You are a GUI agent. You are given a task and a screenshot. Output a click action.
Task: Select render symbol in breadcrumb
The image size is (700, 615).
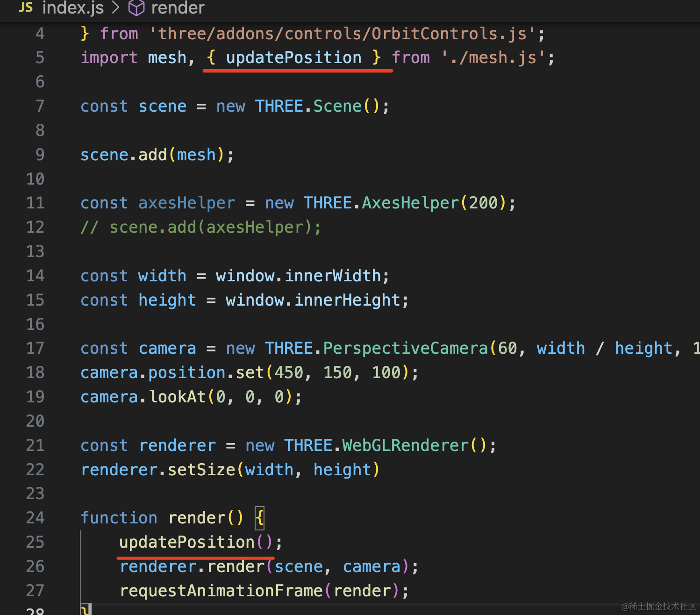coord(178,7)
